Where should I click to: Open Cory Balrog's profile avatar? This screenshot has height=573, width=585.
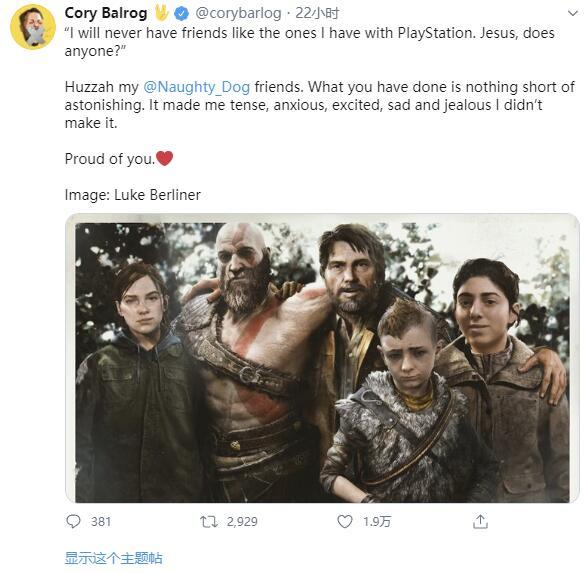coord(33,27)
